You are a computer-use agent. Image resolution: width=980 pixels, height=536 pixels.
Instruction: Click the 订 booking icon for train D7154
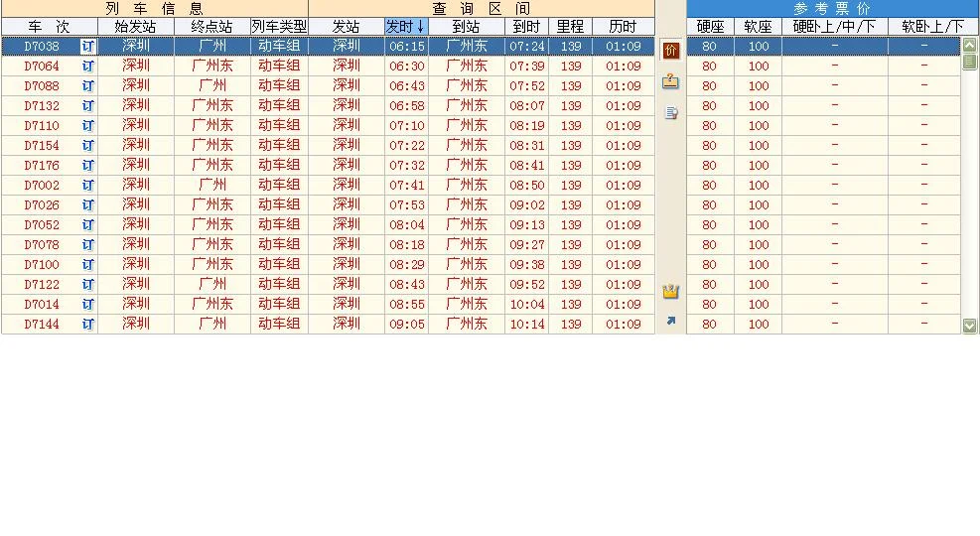click(x=87, y=146)
